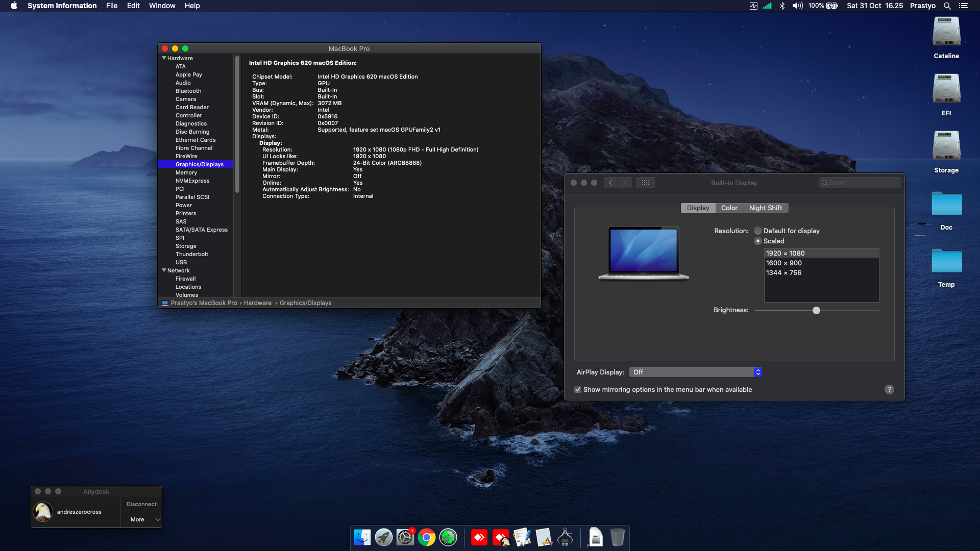980x551 pixels.
Task: Switch to the Night Shift tab
Action: 766,208
